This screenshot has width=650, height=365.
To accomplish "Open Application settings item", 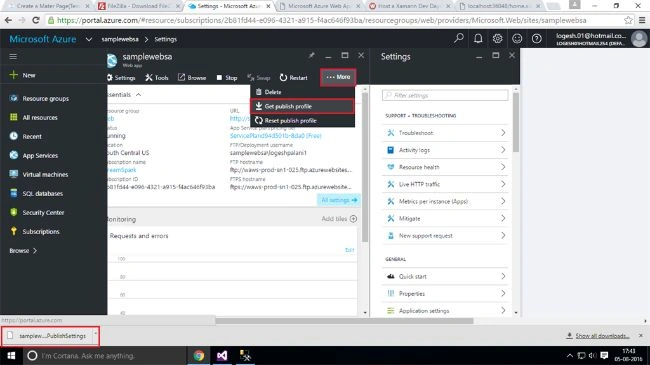I will click(445, 310).
